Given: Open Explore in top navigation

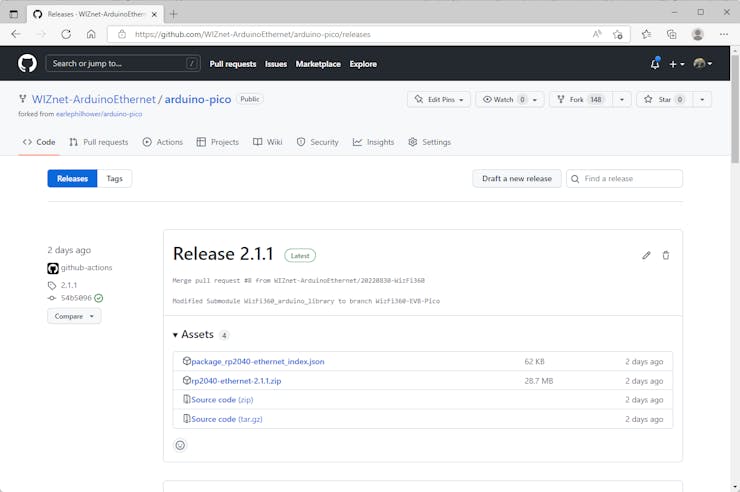Looking at the screenshot, I should (x=363, y=64).
